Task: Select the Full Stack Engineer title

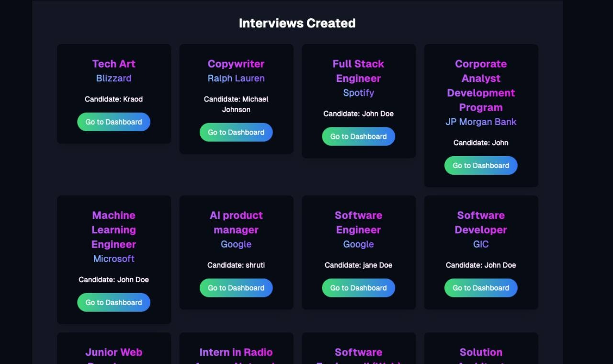Action: click(358, 71)
